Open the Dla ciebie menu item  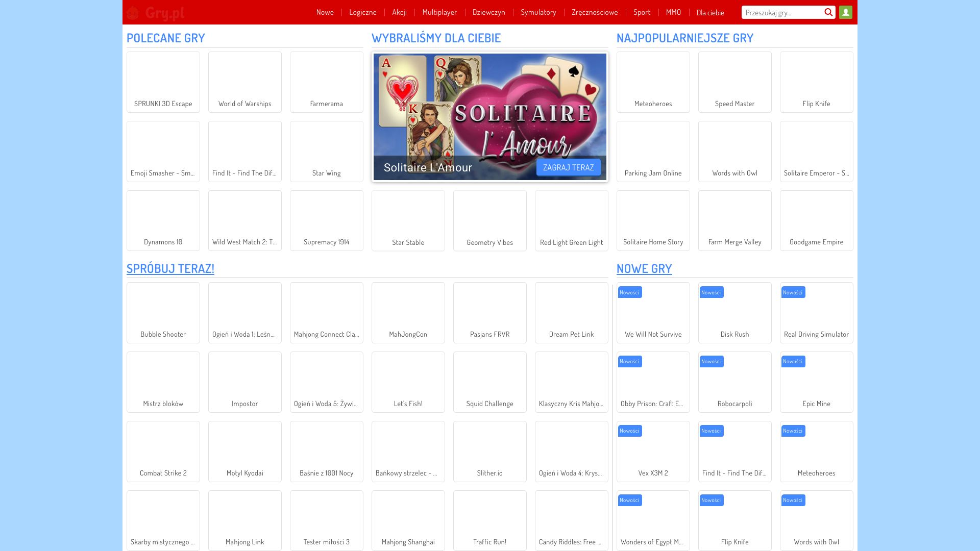710,12
